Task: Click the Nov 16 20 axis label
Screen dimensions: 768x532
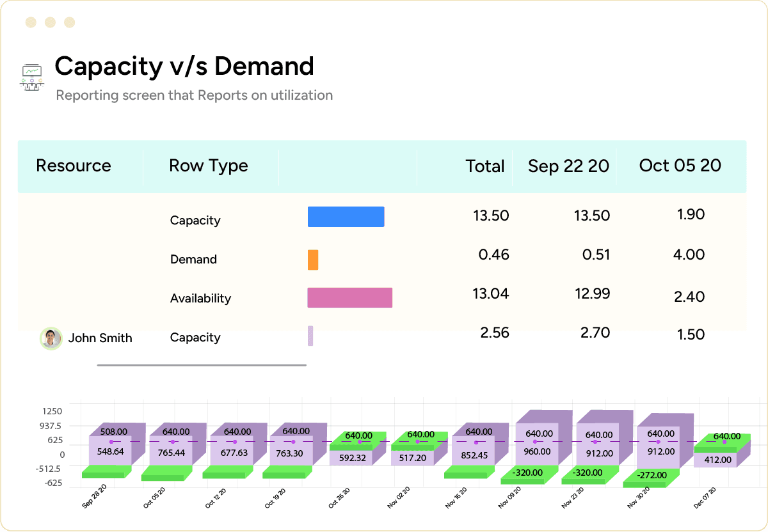Action: click(x=456, y=499)
